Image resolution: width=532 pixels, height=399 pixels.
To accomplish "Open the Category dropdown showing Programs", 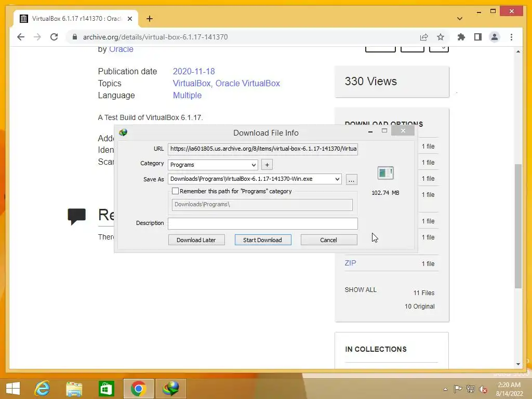I will (212, 165).
